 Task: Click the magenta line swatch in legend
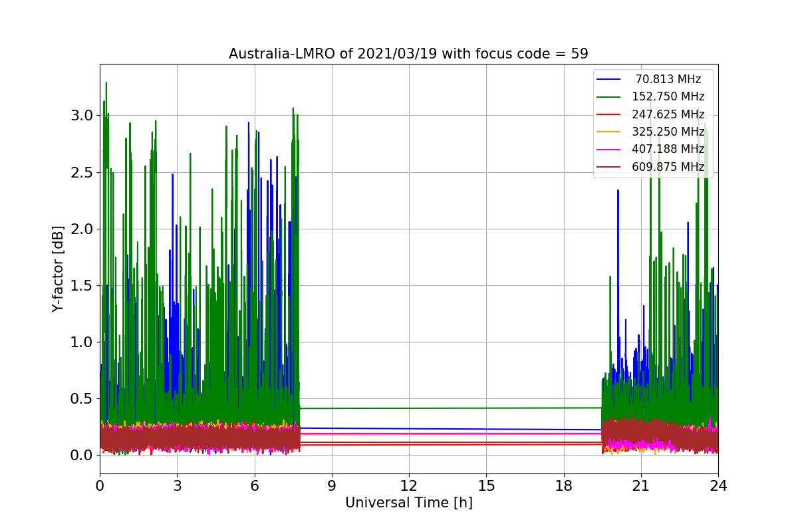pos(608,149)
